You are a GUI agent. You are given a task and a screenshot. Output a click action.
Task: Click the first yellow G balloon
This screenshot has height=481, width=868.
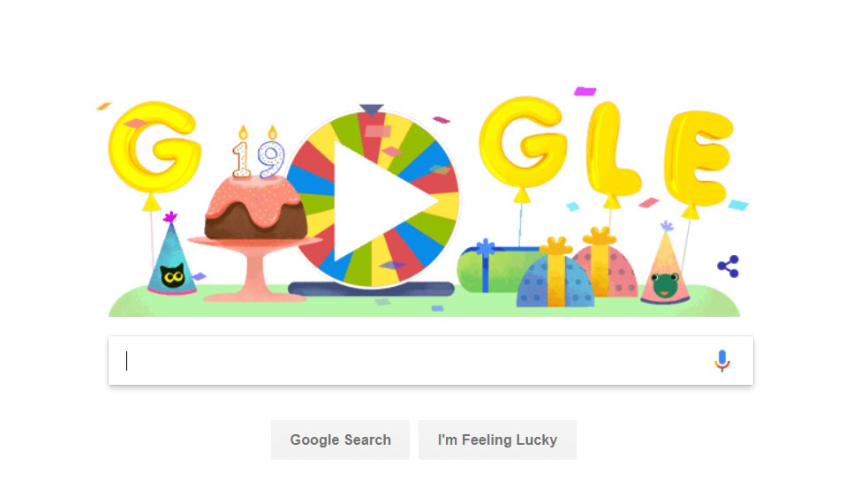point(154,147)
